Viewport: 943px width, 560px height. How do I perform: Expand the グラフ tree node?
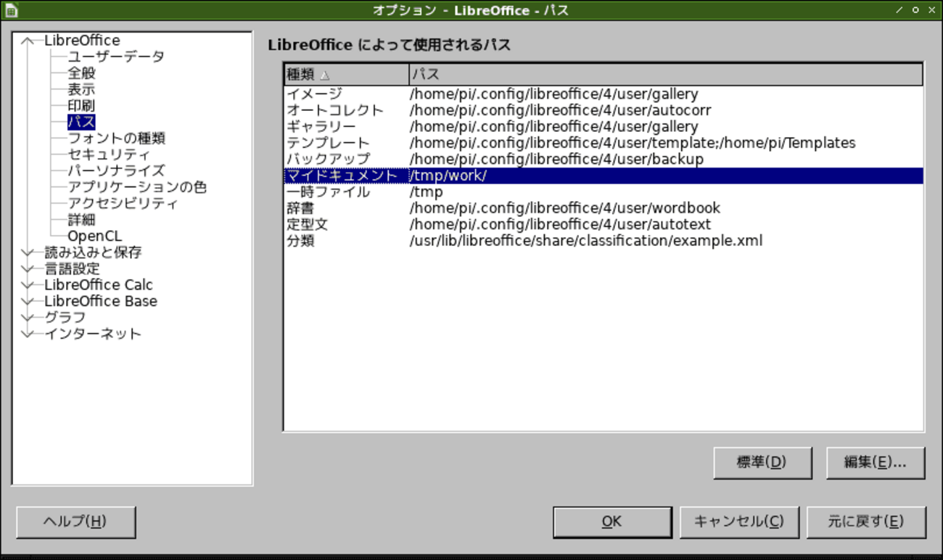tap(28, 318)
